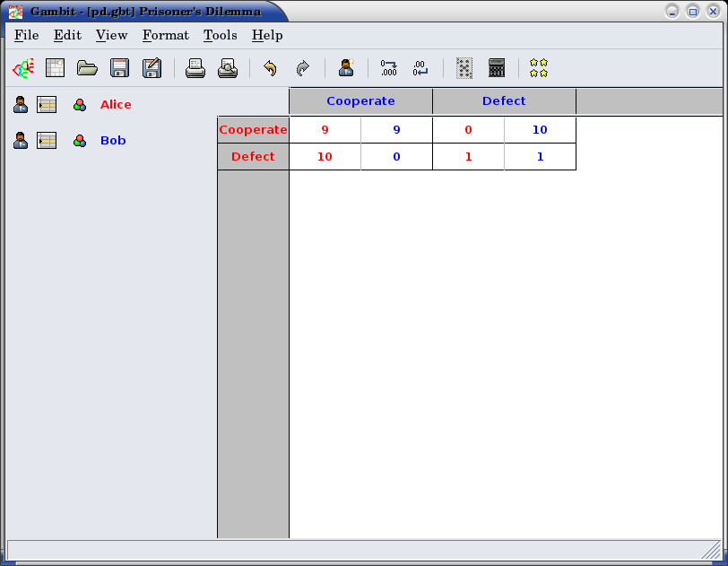Click the Save As icon with pencil
Image resolution: width=728 pixels, height=566 pixels.
pyautogui.click(x=152, y=68)
